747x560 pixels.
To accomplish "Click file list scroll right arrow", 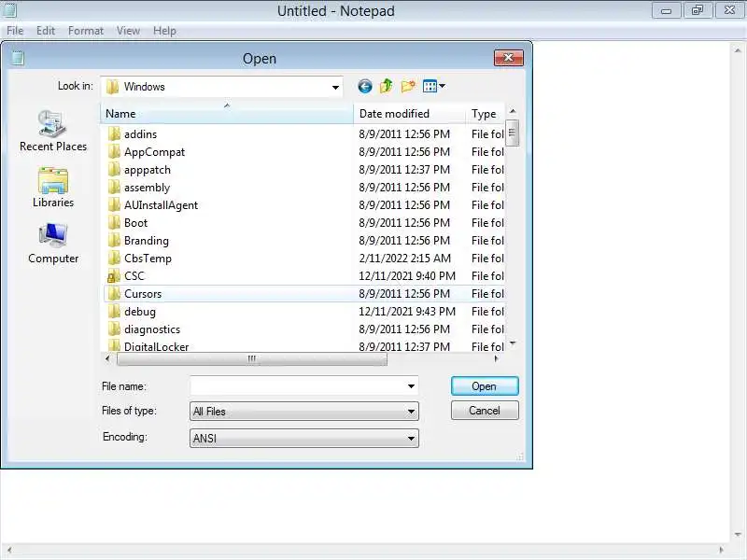I will click(497, 359).
